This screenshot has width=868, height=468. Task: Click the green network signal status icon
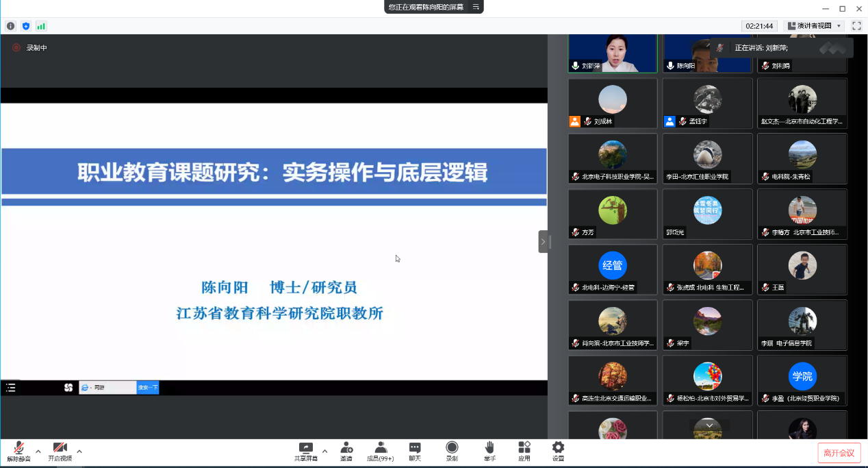41,26
